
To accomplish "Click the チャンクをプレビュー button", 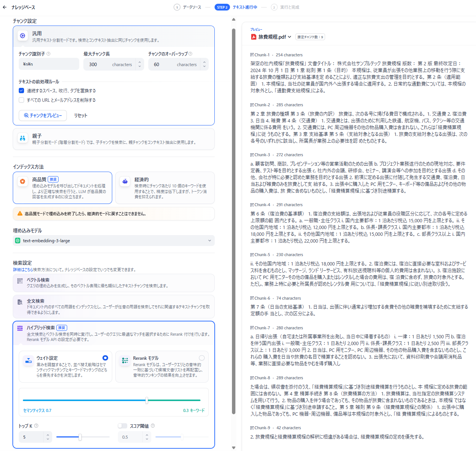I will 43,115.
